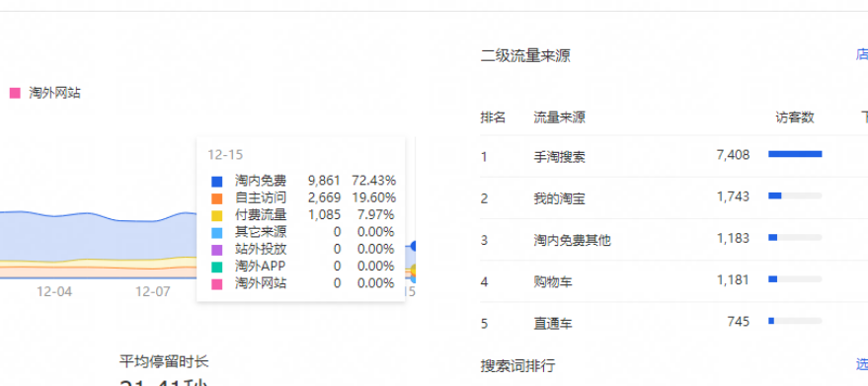Click the 搜索词排行 section title
This screenshot has height=386, width=868.
click(x=517, y=365)
